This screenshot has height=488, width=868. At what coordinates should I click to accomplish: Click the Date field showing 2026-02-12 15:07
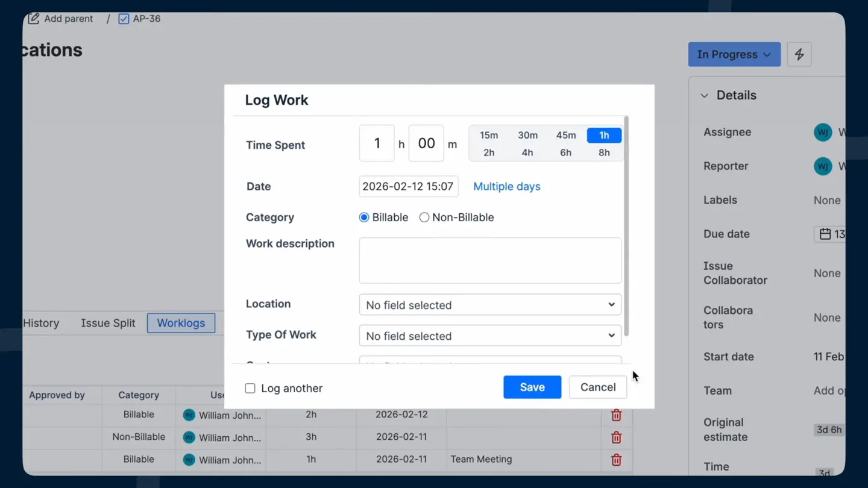[409, 187]
